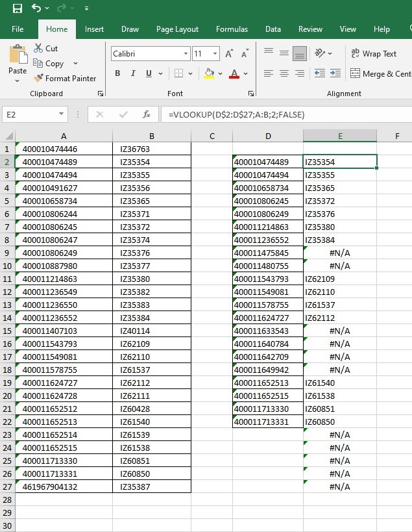The width and height of the screenshot is (412, 532).
Task: Select Bottom Align icon
Action: tap(300, 53)
